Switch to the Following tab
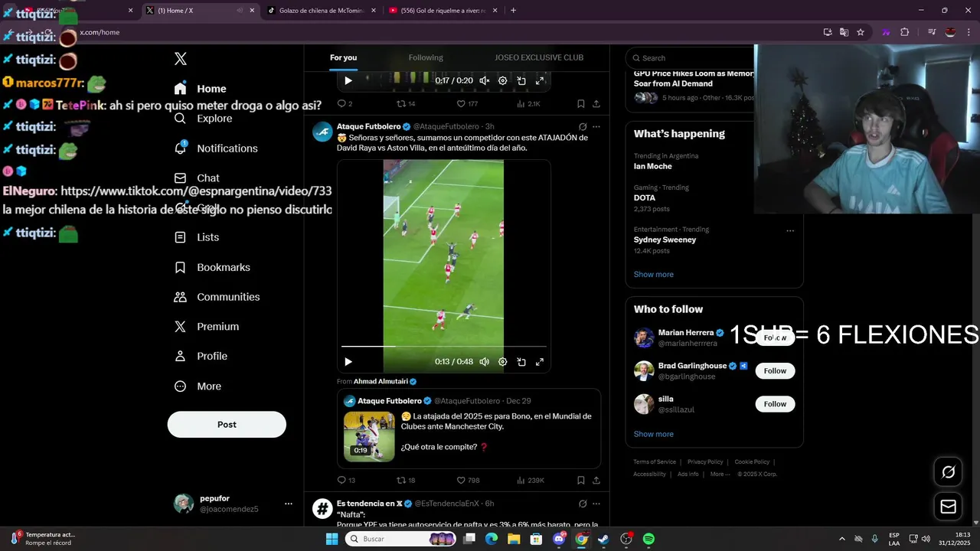The width and height of the screenshot is (980, 551). click(x=426, y=57)
